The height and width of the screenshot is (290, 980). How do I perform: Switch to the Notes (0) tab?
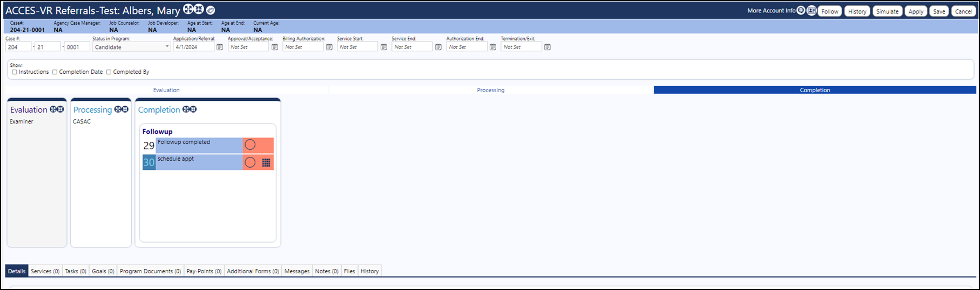[327, 271]
